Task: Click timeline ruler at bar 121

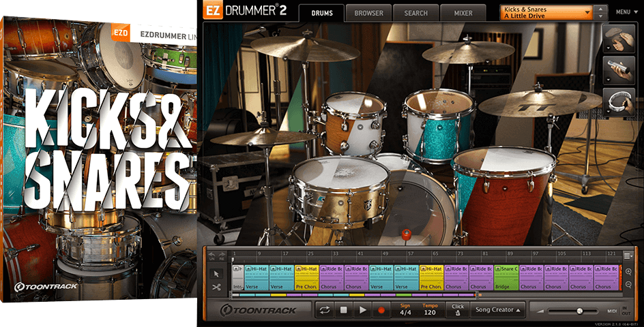Action: (x=611, y=253)
